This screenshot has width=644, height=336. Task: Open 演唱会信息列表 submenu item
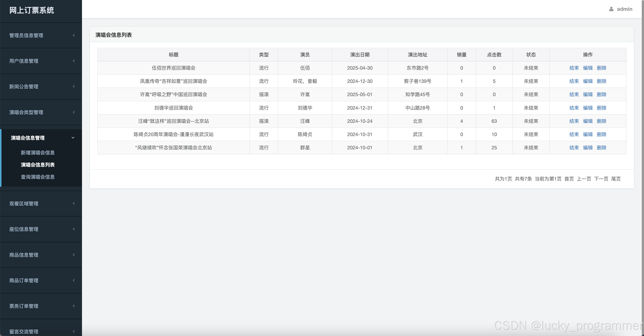click(37, 165)
